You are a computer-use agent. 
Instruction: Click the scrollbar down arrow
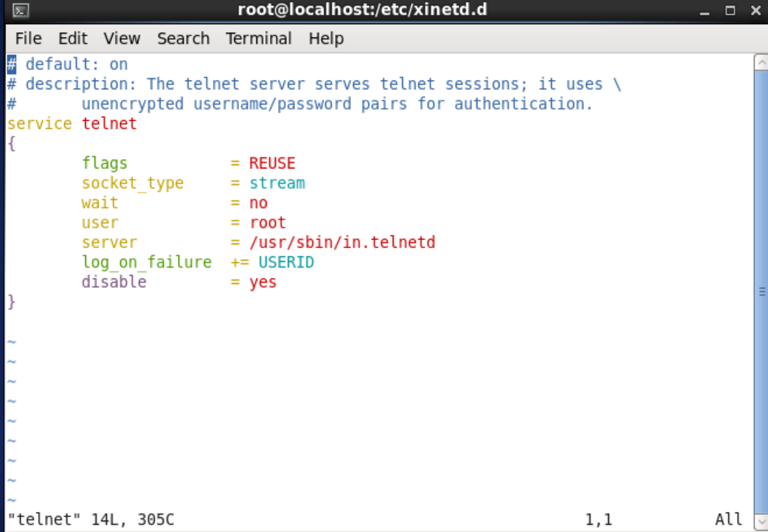(761, 520)
